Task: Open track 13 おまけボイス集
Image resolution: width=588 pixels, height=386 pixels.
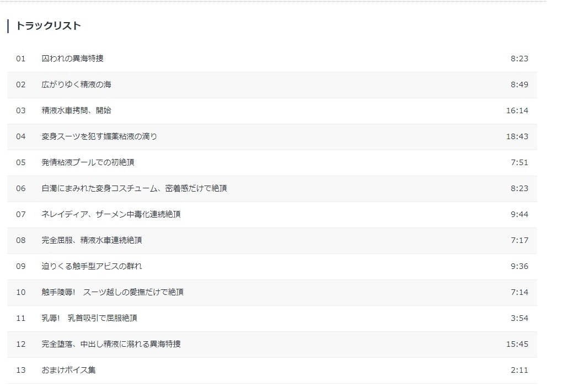Action: (x=68, y=370)
